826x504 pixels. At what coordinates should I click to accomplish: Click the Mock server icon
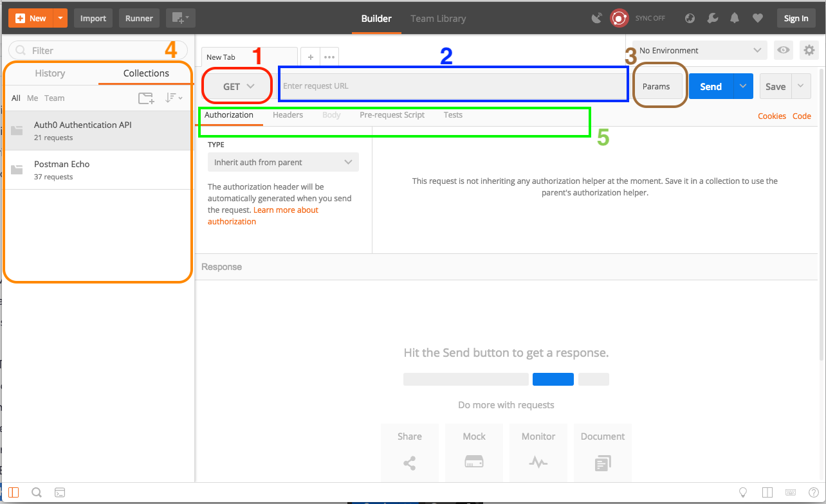[x=473, y=462]
